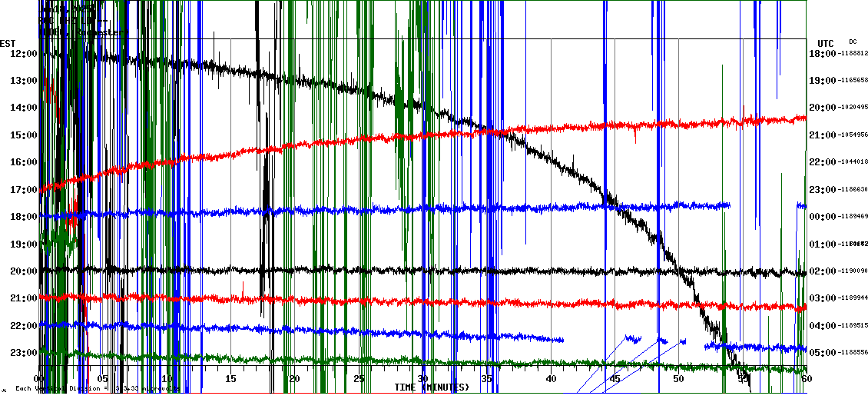Click the 20 minute tick label
The image size is (868, 399).
tap(294, 379)
